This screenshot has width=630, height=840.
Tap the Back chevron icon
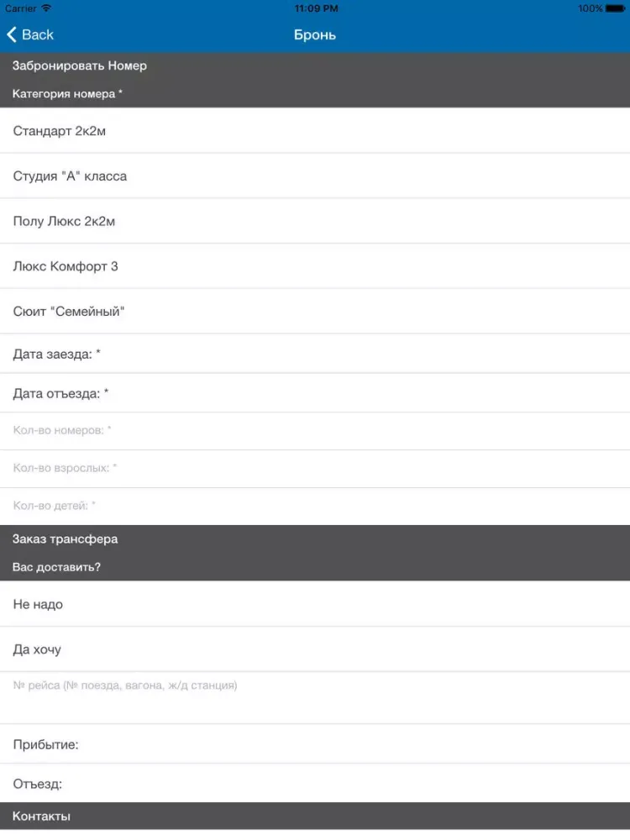[x=12, y=34]
